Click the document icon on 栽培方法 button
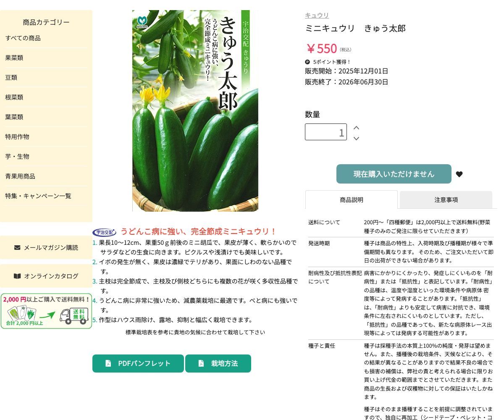504x420 pixels. click(x=201, y=363)
